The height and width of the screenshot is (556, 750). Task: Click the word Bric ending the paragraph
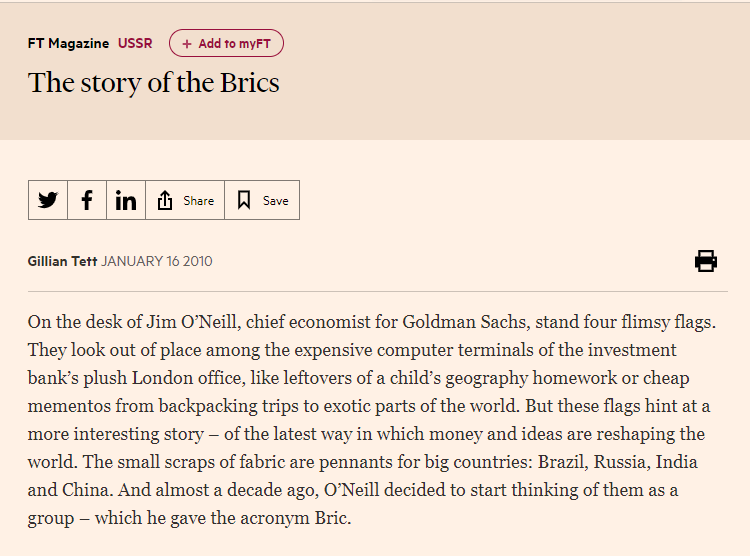[331, 518]
